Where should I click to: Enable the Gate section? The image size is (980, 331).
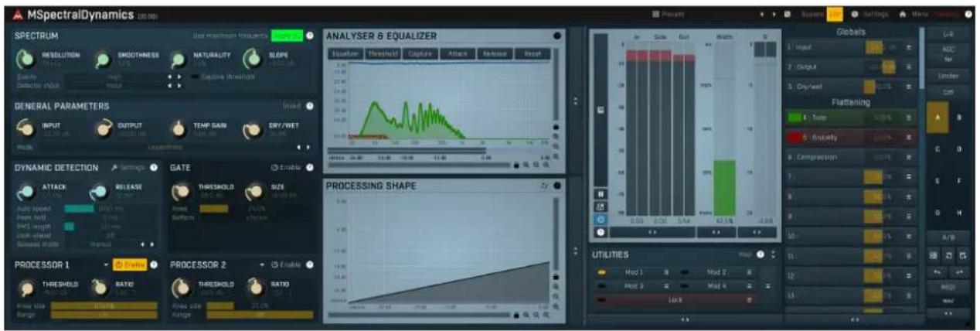tap(286, 167)
